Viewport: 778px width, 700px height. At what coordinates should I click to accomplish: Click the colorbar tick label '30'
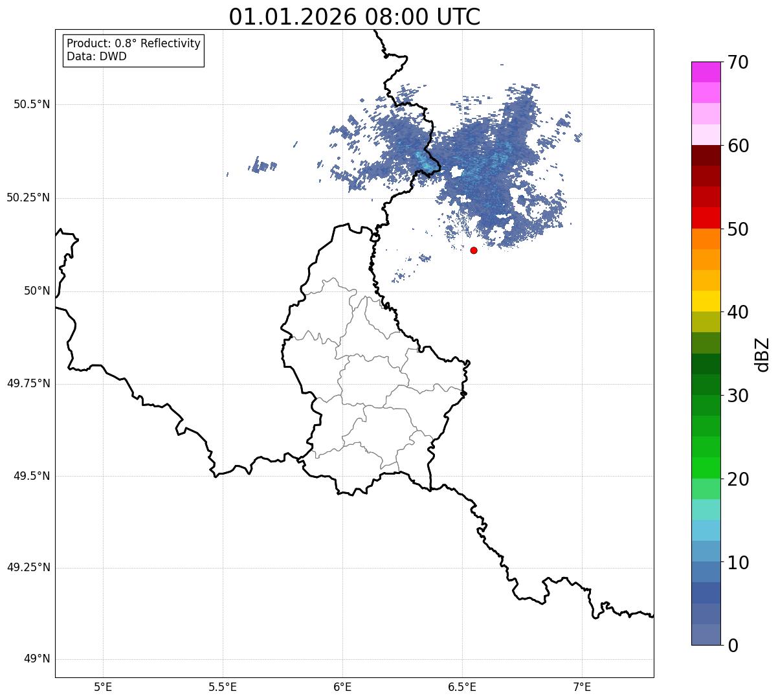coord(738,396)
